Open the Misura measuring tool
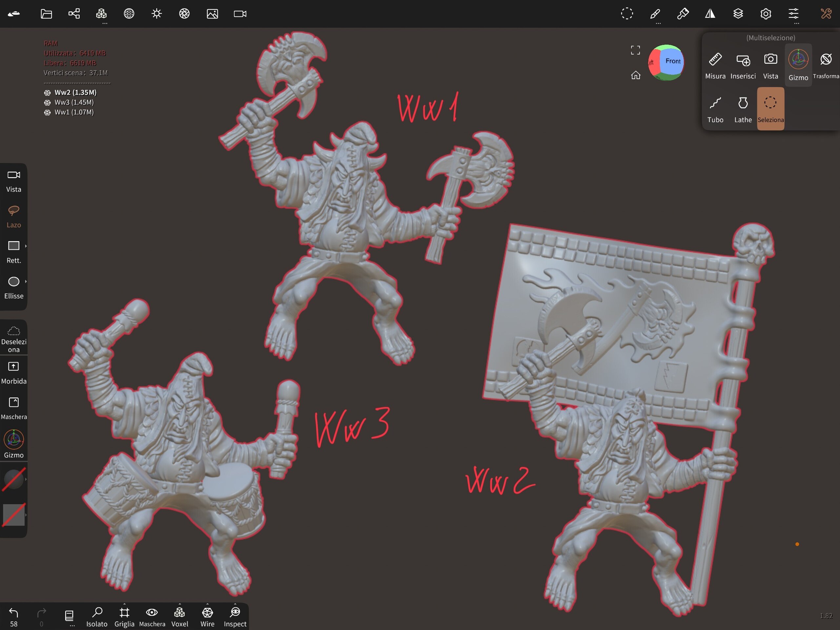This screenshot has height=630, width=840. point(715,65)
